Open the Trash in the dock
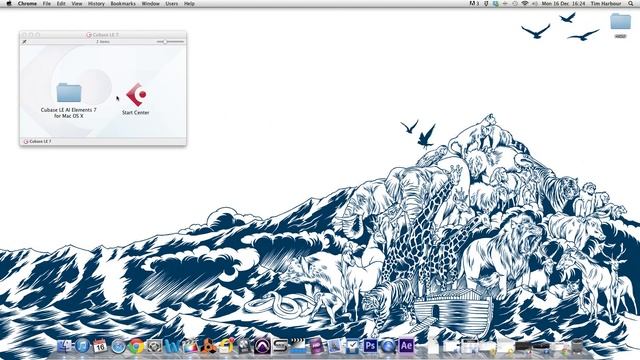Screen dimensions: 640x360 click(x=577, y=346)
